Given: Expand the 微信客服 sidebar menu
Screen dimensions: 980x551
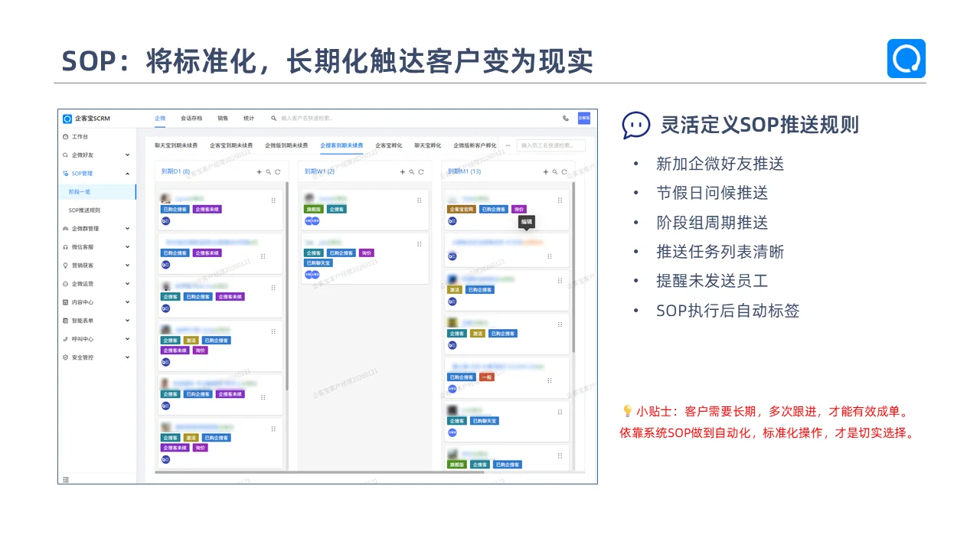Looking at the screenshot, I should click(96, 247).
